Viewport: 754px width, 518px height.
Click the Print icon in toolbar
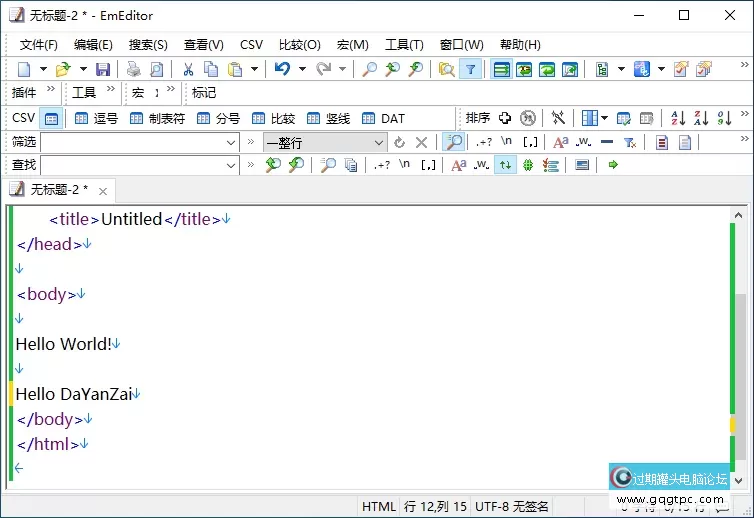133,69
